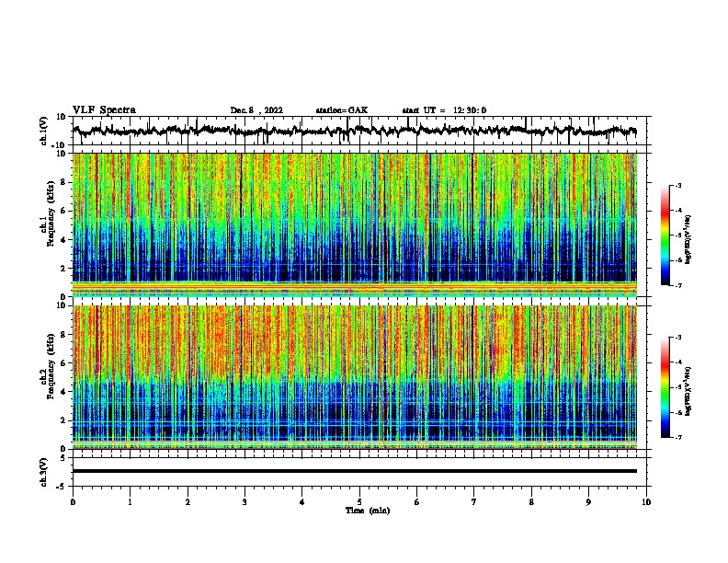Click the "Time (min)" axis title
This screenshot has height=563, width=728.
coord(368,511)
